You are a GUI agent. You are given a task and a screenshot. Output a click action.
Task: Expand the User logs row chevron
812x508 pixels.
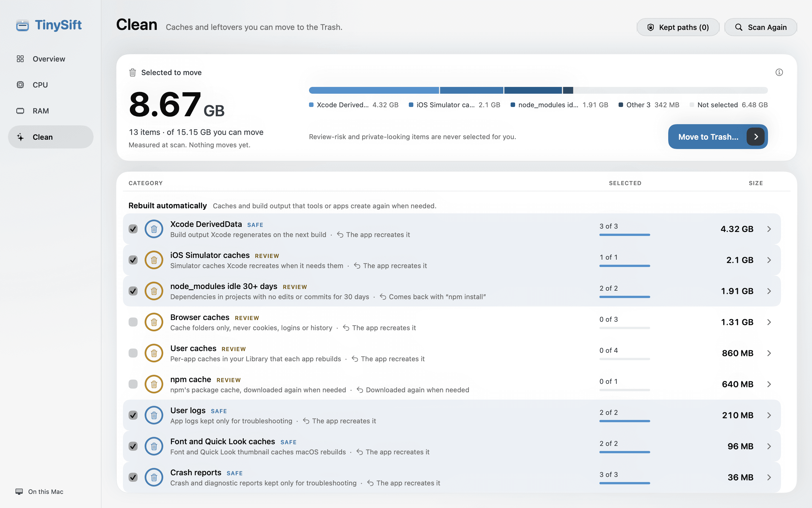coord(769,415)
